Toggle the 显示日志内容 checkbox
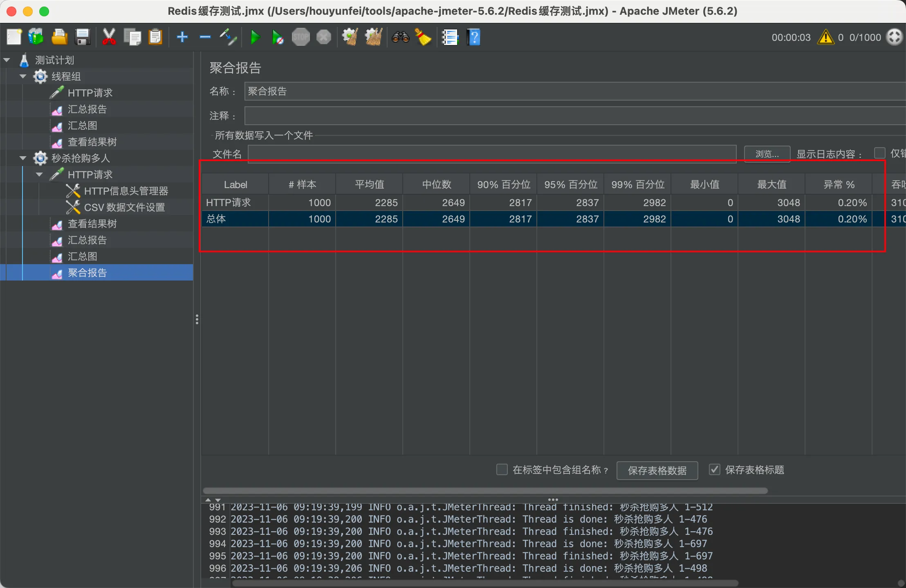Viewport: 906px width, 588px height. [x=879, y=153]
